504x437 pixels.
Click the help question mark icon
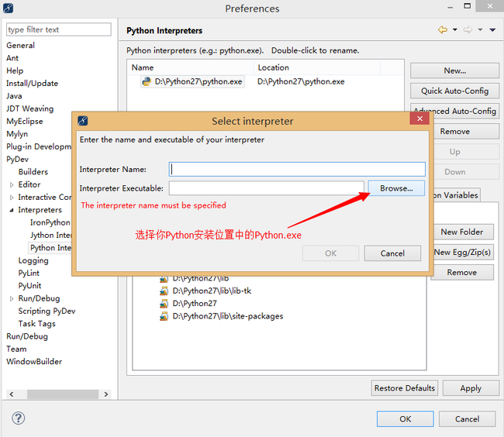coord(18,418)
